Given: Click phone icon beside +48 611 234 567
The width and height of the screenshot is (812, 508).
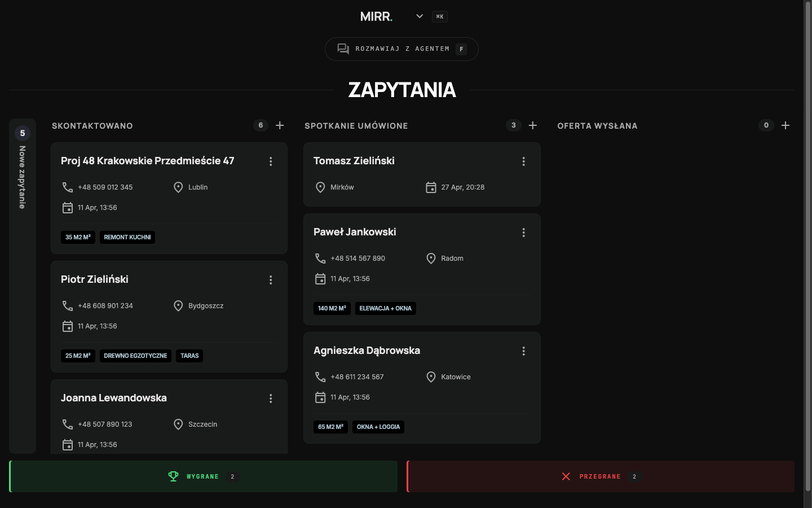Looking at the screenshot, I should pyautogui.click(x=320, y=377).
